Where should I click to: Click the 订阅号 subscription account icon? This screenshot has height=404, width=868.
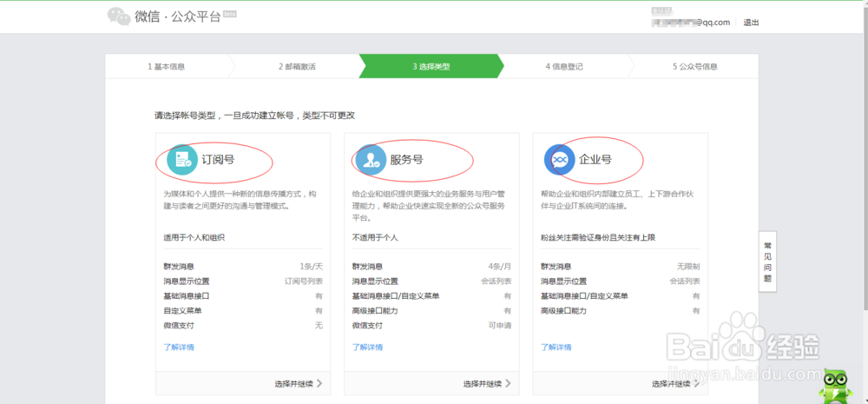(181, 160)
